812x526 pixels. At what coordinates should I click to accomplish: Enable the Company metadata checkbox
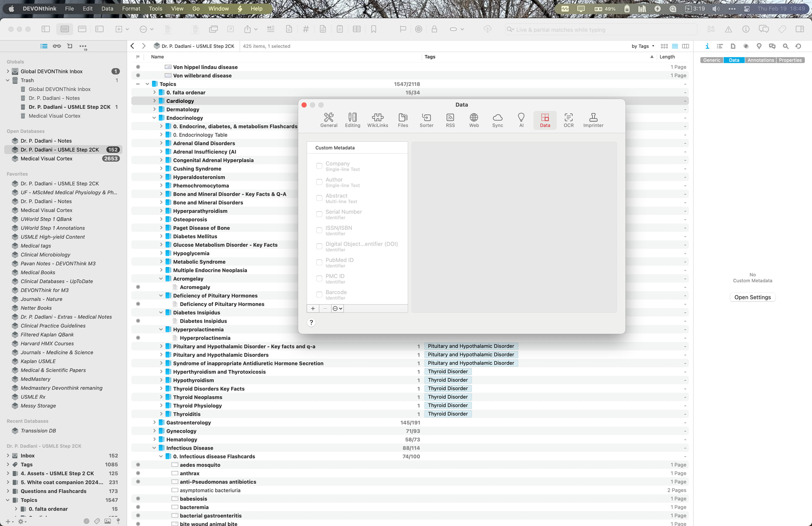[319, 166]
